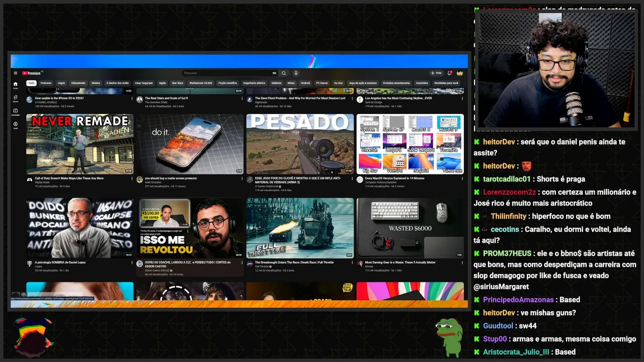
Task: Open options for Most Gaming Gear video
Action: (462, 262)
